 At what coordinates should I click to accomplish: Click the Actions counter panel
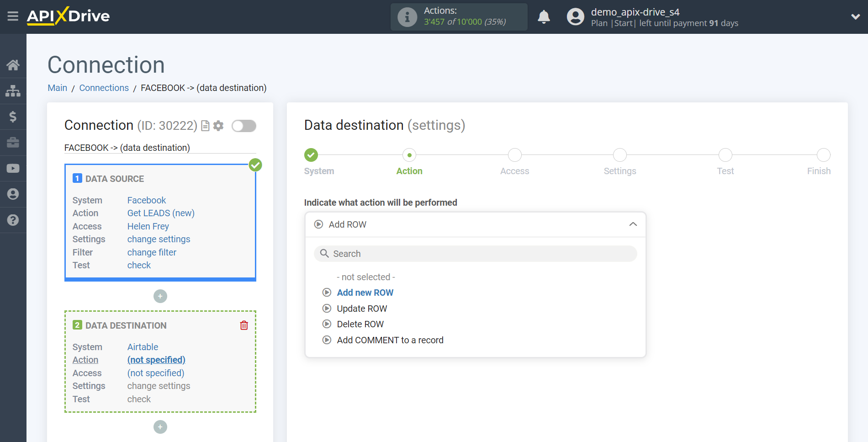point(459,17)
